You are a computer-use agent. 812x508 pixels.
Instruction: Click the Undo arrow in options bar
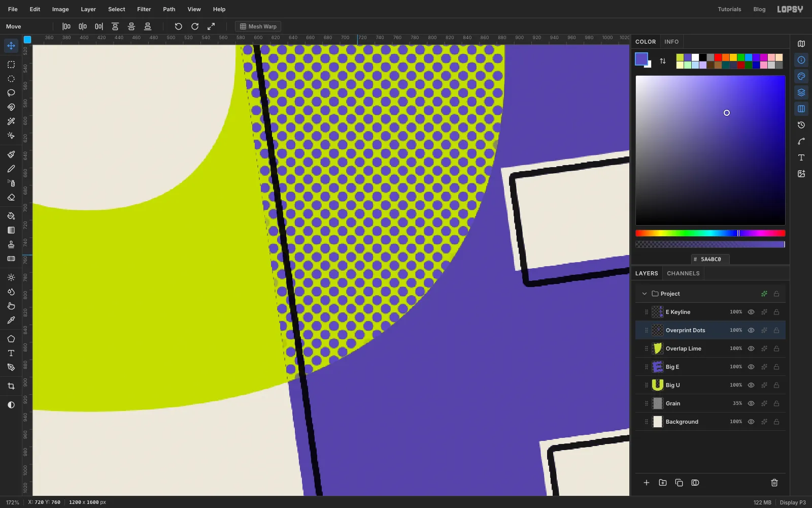click(179, 26)
